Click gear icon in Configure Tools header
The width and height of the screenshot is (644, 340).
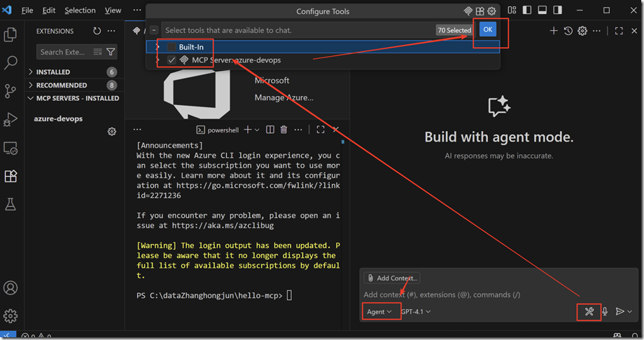point(491,11)
